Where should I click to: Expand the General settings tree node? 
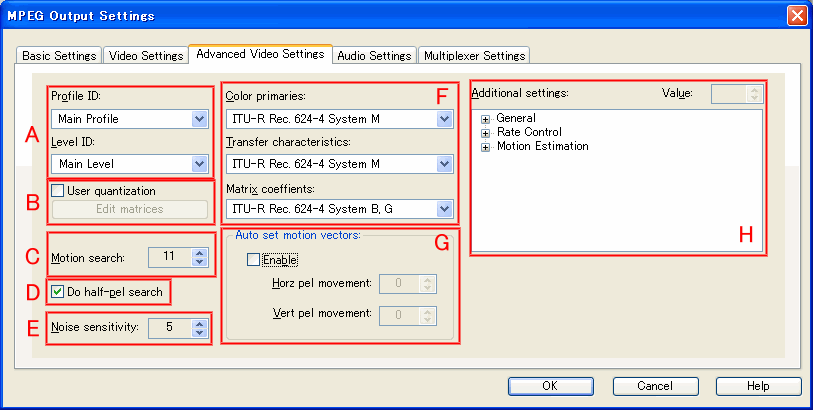[486, 118]
